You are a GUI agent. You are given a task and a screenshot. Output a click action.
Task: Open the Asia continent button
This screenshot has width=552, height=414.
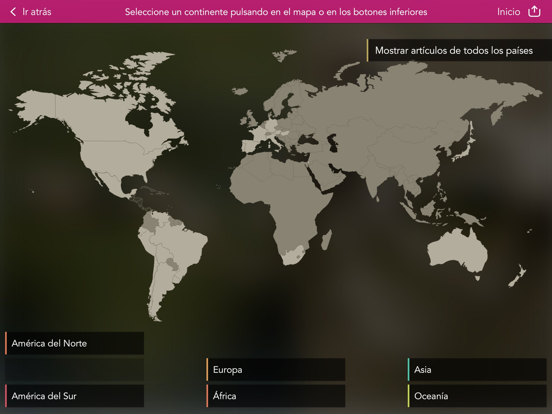coord(477,370)
